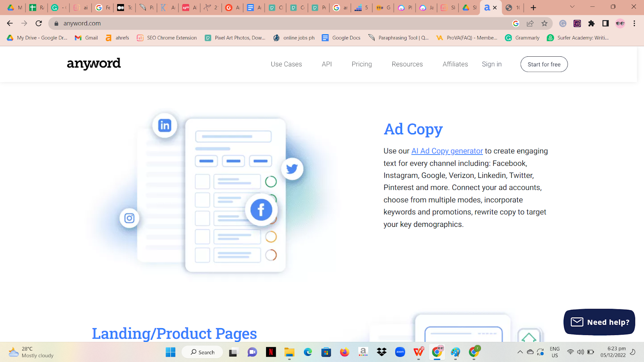Click the Instagram icon in the illustration
Image resolution: width=644 pixels, height=362 pixels.
pos(129,218)
